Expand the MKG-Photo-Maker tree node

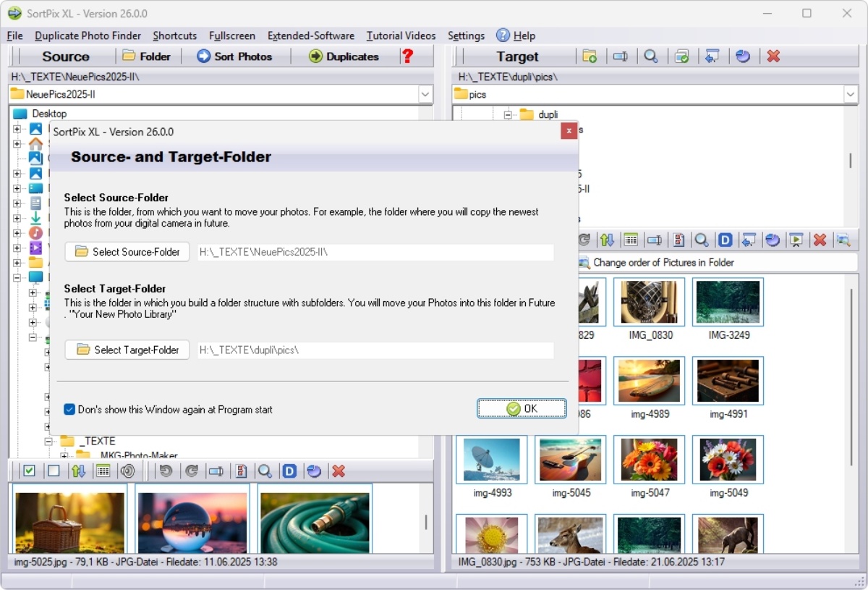pos(64,456)
